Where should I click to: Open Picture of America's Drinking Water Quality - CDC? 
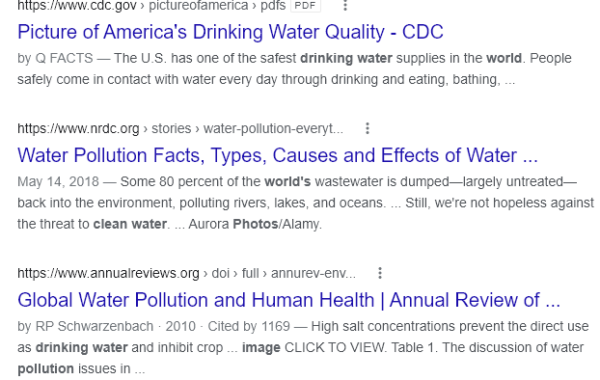(230, 32)
